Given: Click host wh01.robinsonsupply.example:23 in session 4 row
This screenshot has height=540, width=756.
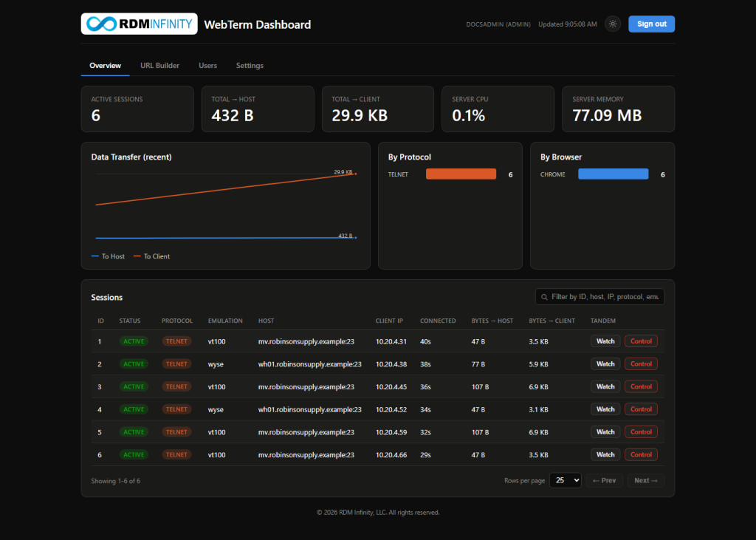Looking at the screenshot, I should point(309,409).
